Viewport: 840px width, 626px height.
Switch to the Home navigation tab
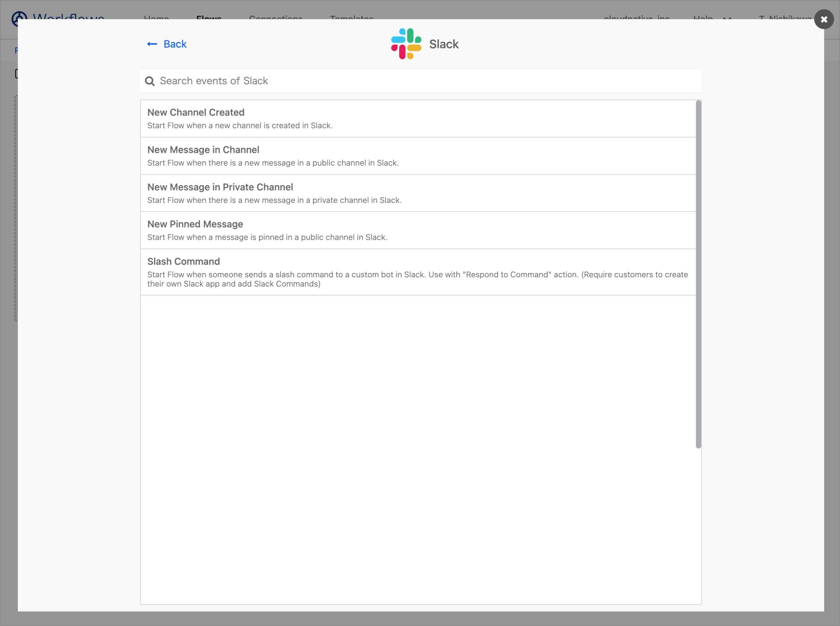156,19
